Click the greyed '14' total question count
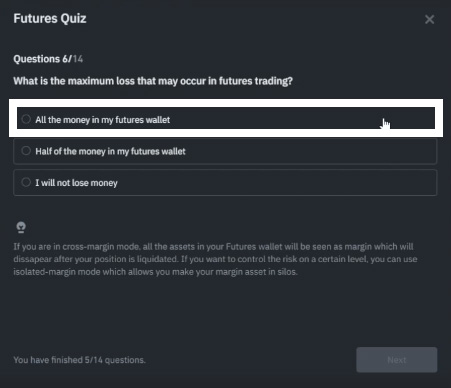451x388 pixels. click(78, 59)
